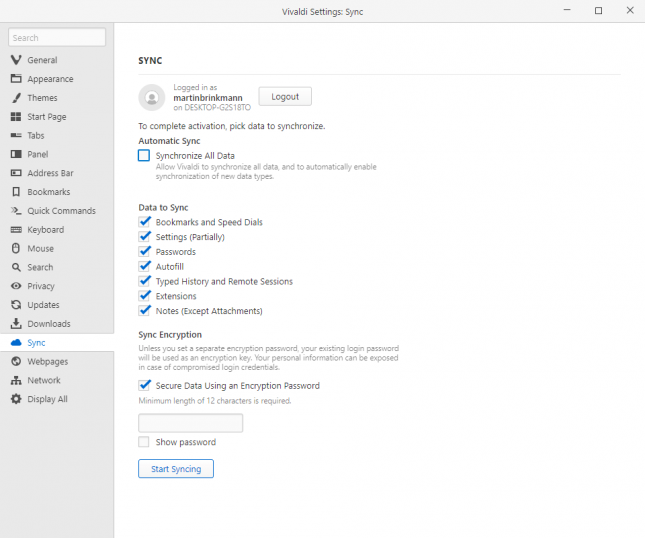The image size is (645, 538).
Task: Click the Panel sidebar icon
Action: point(16,154)
